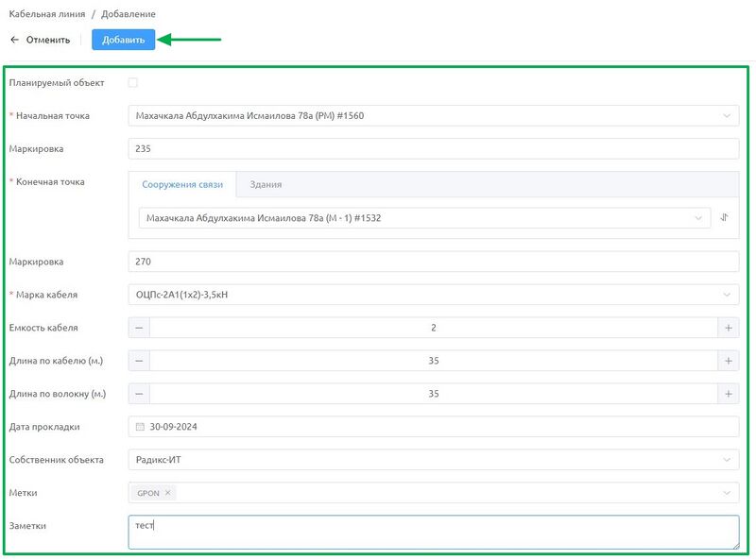
Task: Increase Длина по волокну with plus
Action: pos(728,394)
